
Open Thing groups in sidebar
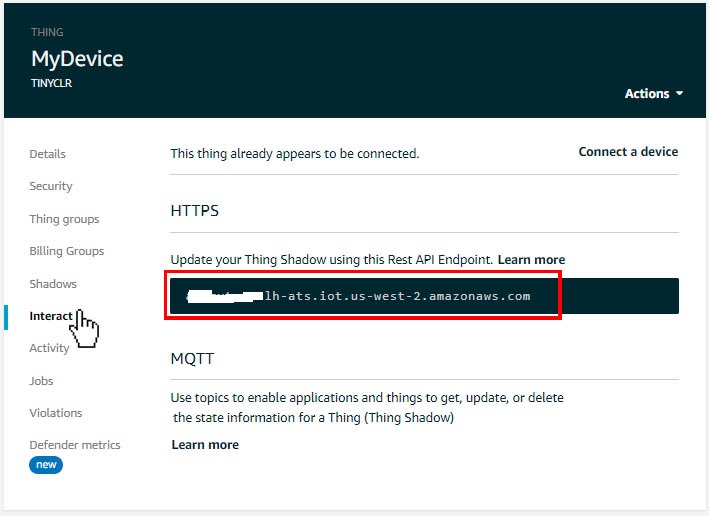64,219
